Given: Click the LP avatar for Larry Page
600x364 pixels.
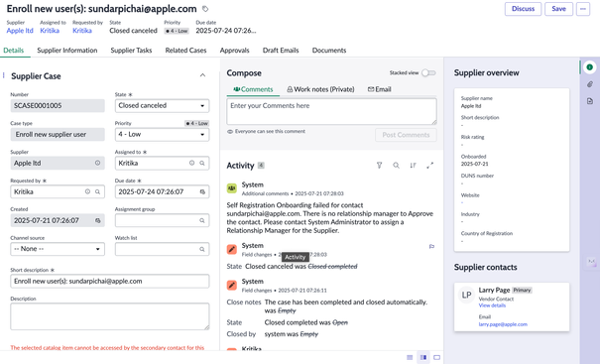Looking at the screenshot, I should point(466,296).
